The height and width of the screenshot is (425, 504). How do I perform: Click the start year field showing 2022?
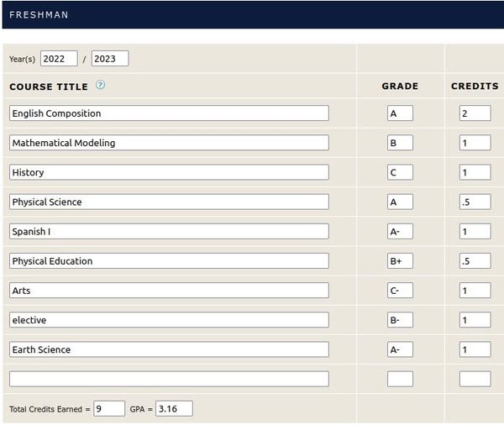click(x=59, y=59)
